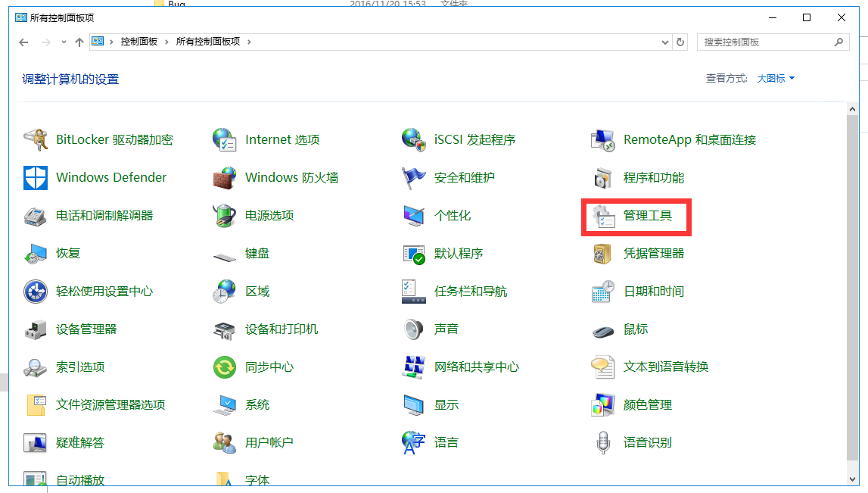Screen dimensions: 868x493
Task: Click the title bar control panel icon
Action: tap(21, 17)
